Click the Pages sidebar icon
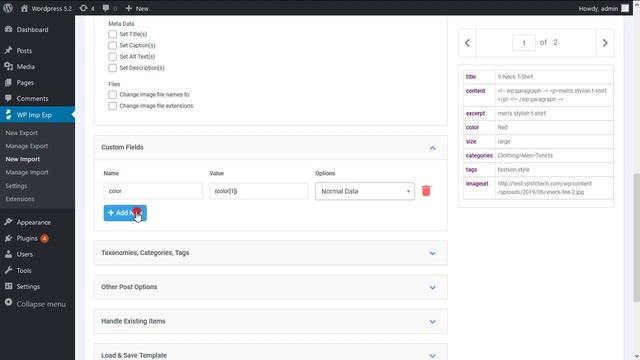This screenshot has height=360, width=640. [9, 82]
